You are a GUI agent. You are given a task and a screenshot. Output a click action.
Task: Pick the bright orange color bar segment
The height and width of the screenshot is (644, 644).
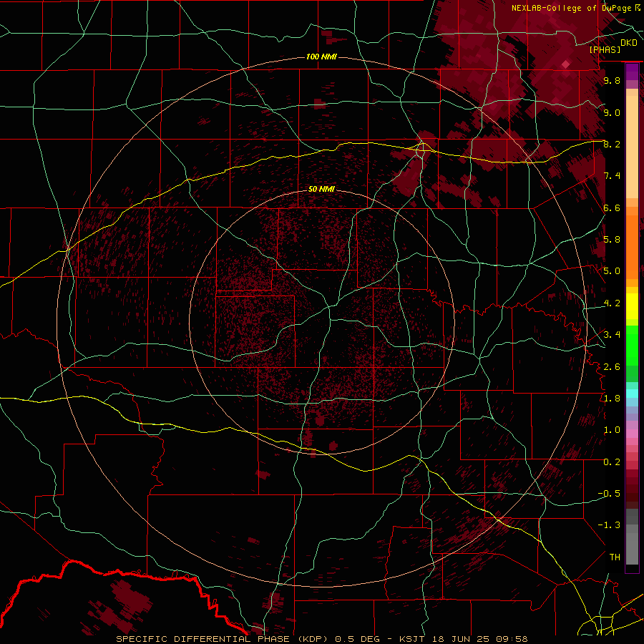pyautogui.click(x=632, y=246)
